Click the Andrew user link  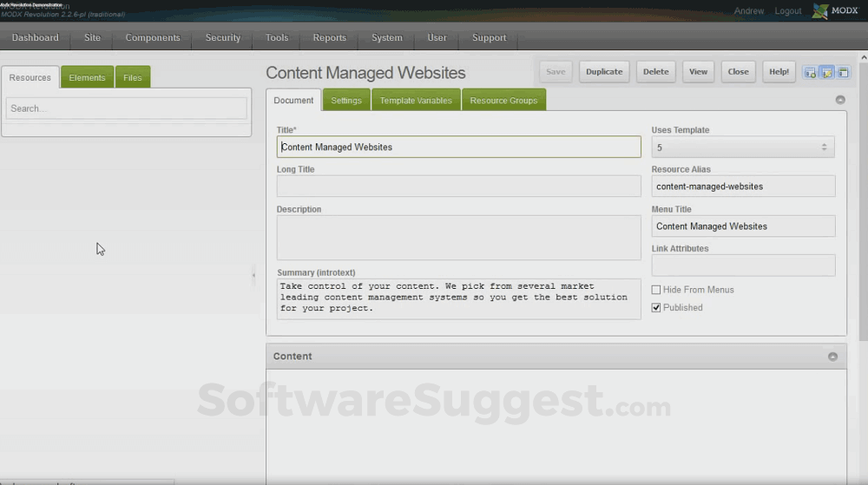749,11
